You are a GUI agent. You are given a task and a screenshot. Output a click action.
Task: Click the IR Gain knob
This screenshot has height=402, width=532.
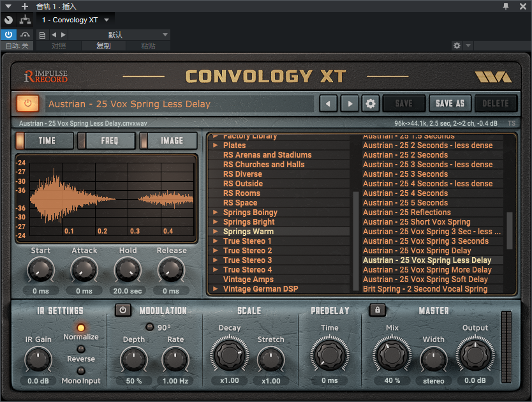click(x=38, y=360)
